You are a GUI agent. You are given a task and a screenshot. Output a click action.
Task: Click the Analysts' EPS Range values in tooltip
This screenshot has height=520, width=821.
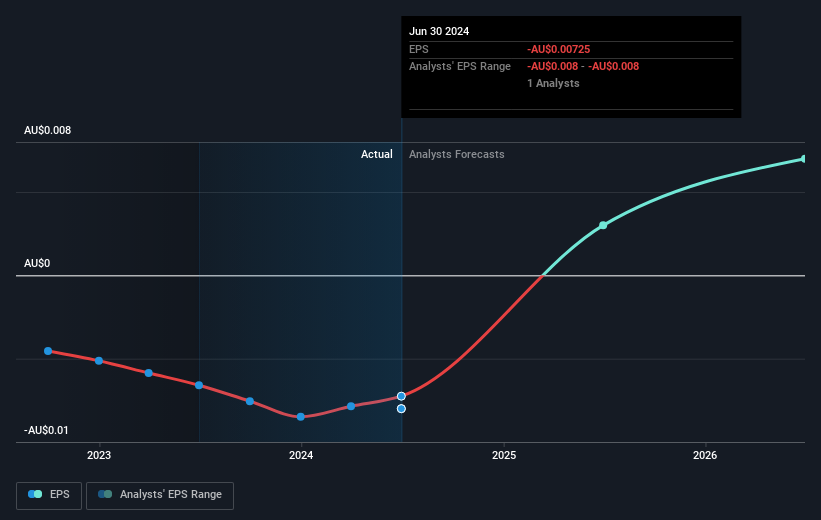click(x=583, y=67)
